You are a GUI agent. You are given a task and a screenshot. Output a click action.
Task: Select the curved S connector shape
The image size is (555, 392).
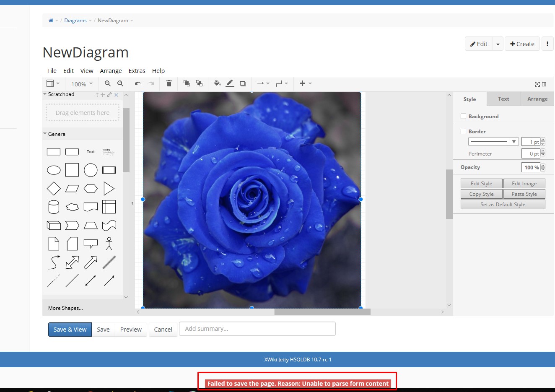54,262
